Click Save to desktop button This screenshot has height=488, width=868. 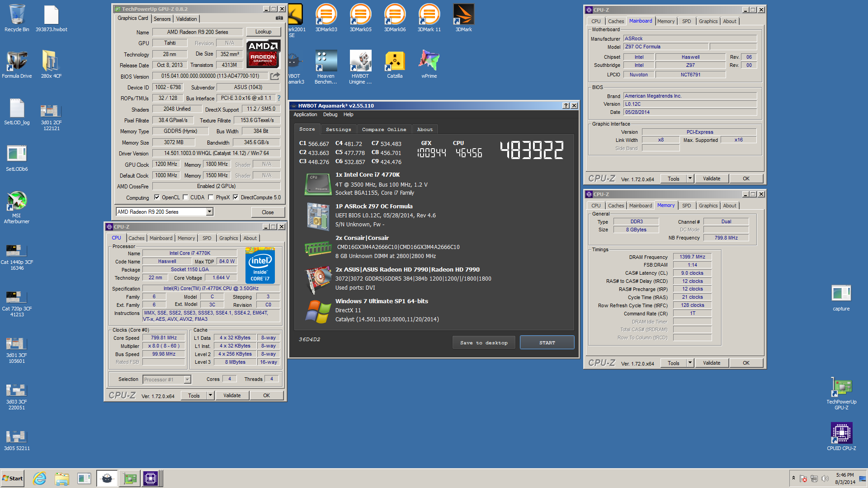click(484, 343)
